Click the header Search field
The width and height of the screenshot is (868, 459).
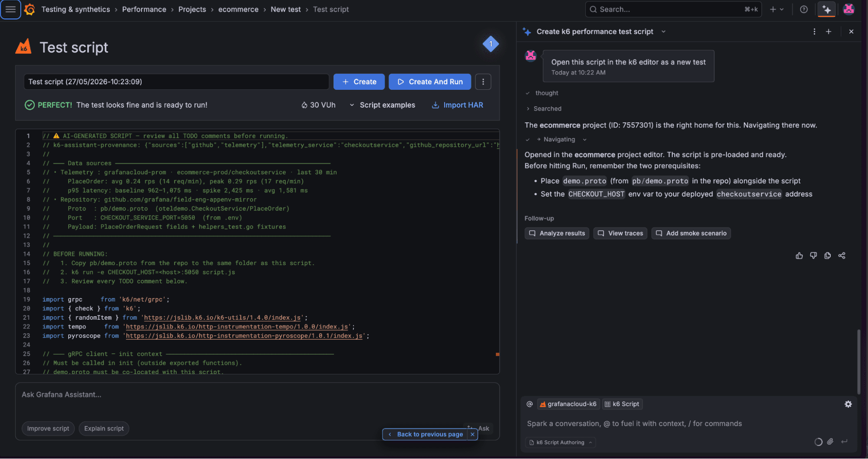[673, 9]
